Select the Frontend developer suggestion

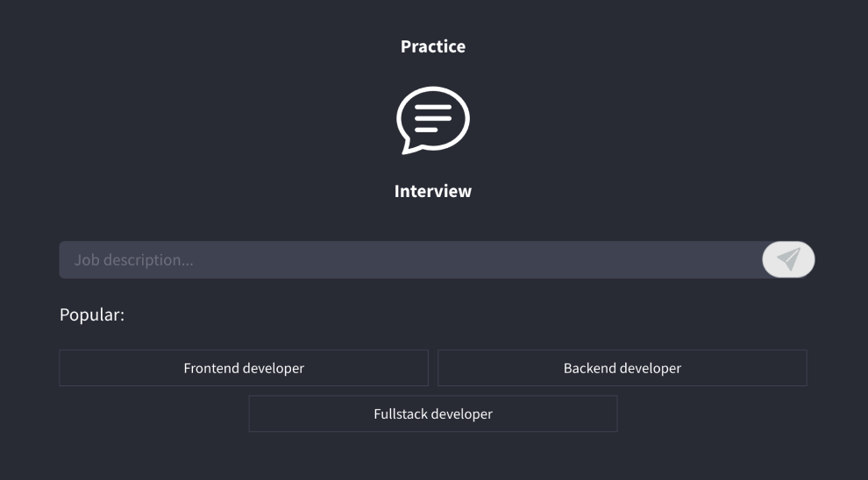click(244, 368)
